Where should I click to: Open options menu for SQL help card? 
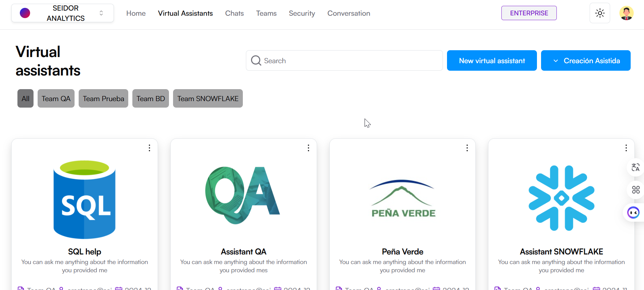point(149,148)
